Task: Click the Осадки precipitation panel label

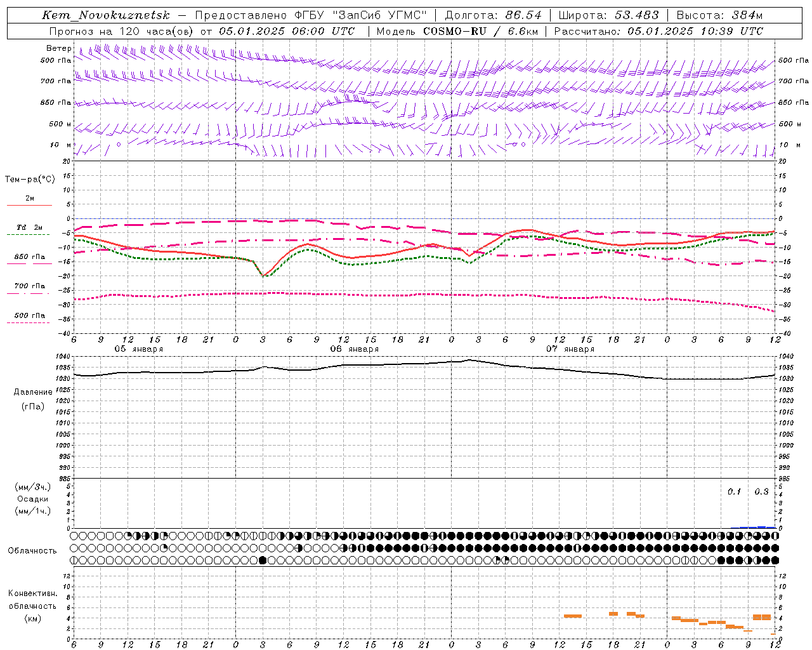Action: [32, 499]
